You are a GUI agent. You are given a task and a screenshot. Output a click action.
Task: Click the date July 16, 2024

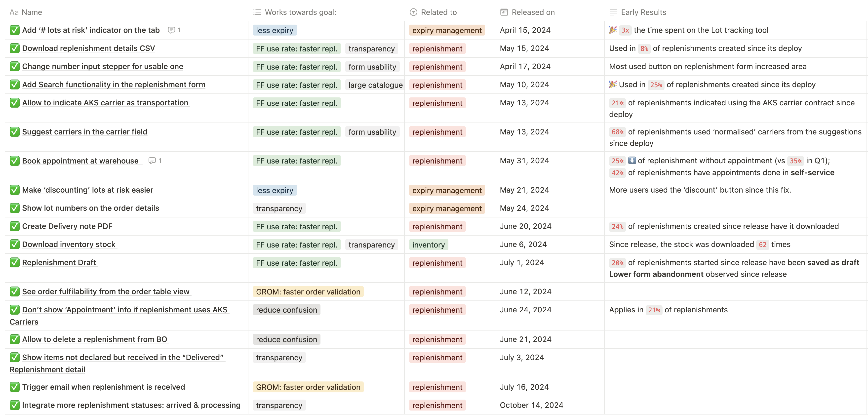pos(524,387)
